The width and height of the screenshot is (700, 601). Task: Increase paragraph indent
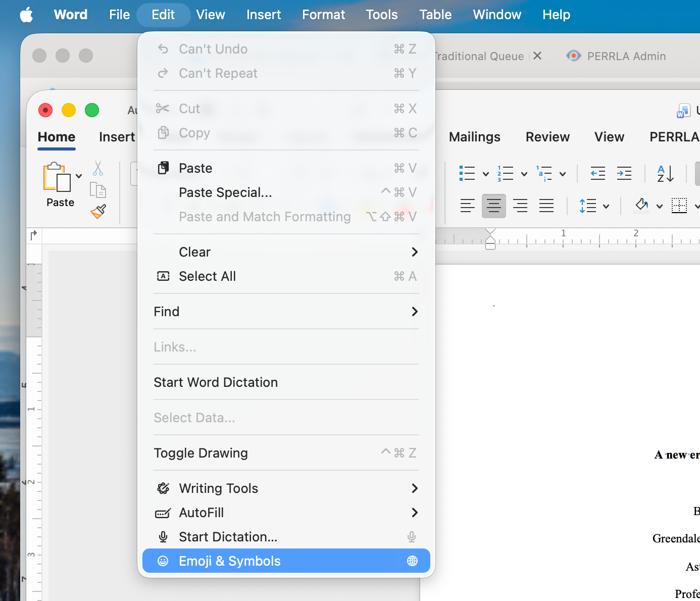[x=624, y=174]
